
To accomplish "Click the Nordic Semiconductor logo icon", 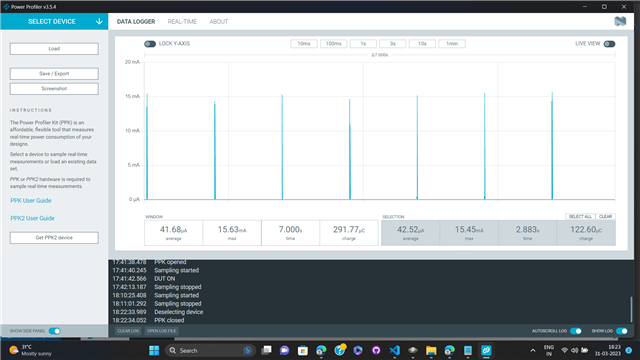I will 620,21.
